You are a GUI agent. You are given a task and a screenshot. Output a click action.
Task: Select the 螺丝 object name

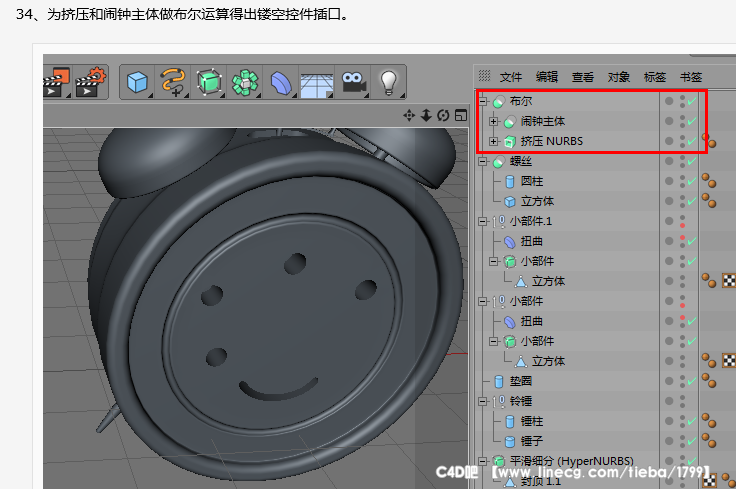(x=521, y=161)
